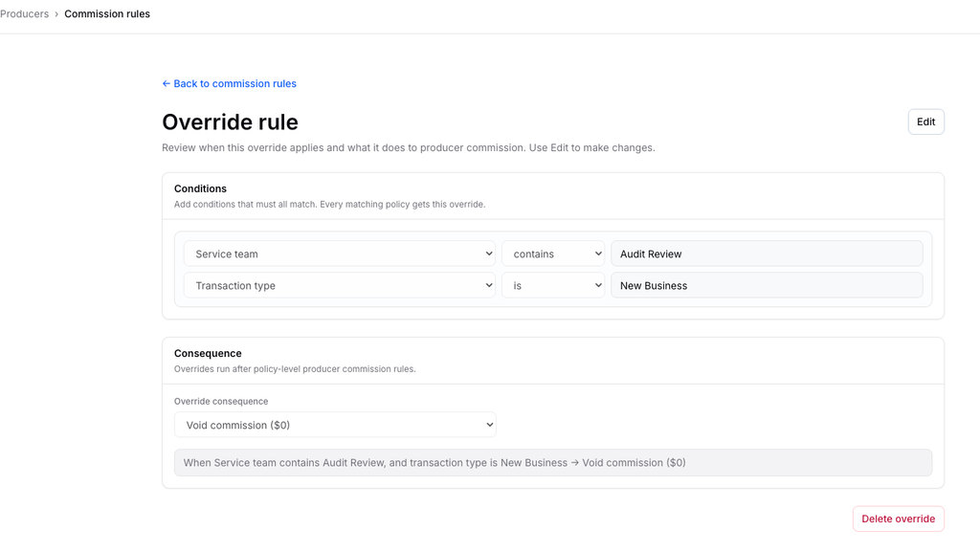Click the New Business value field

(767, 285)
